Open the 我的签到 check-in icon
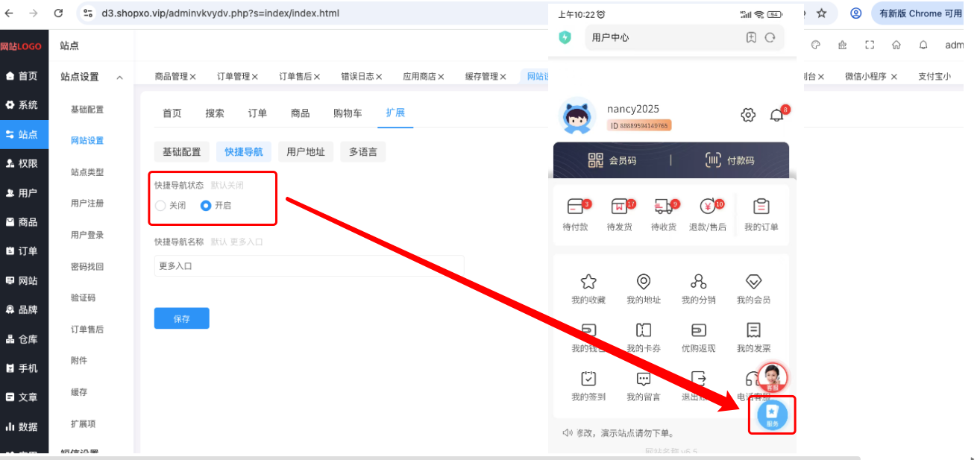The width and height of the screenshot is (980, 460). (x=588, y=378)
